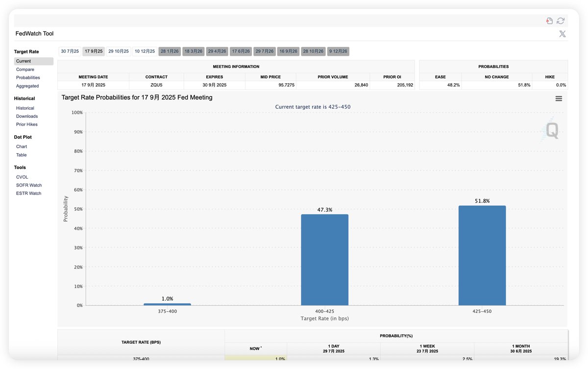This screenshot has width=588, height=369.
Task: Click the 425-450 probability bar
Action: (482, 255)
